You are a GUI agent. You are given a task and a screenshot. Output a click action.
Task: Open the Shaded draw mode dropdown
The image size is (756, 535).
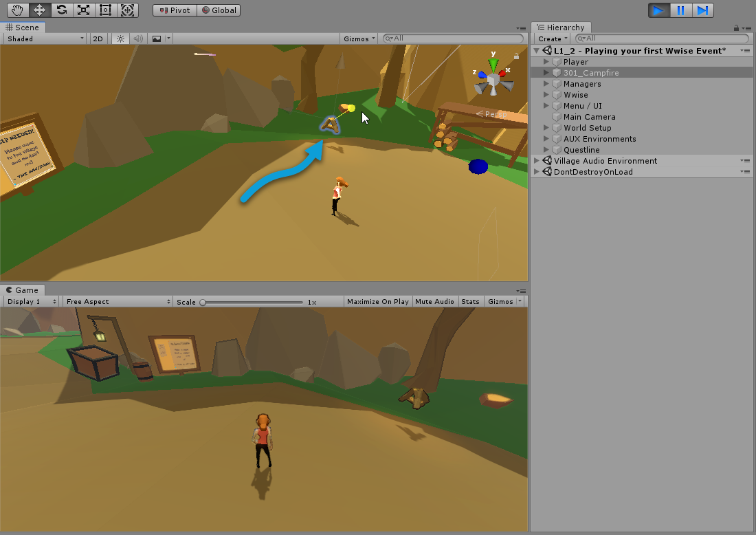(45, 39)
